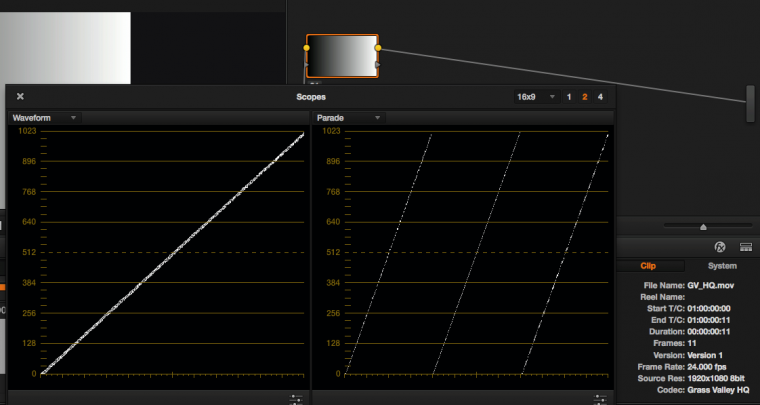Click the node's key output triangle
The height and width of the screenshot is (405, 760).
(377, 66)
